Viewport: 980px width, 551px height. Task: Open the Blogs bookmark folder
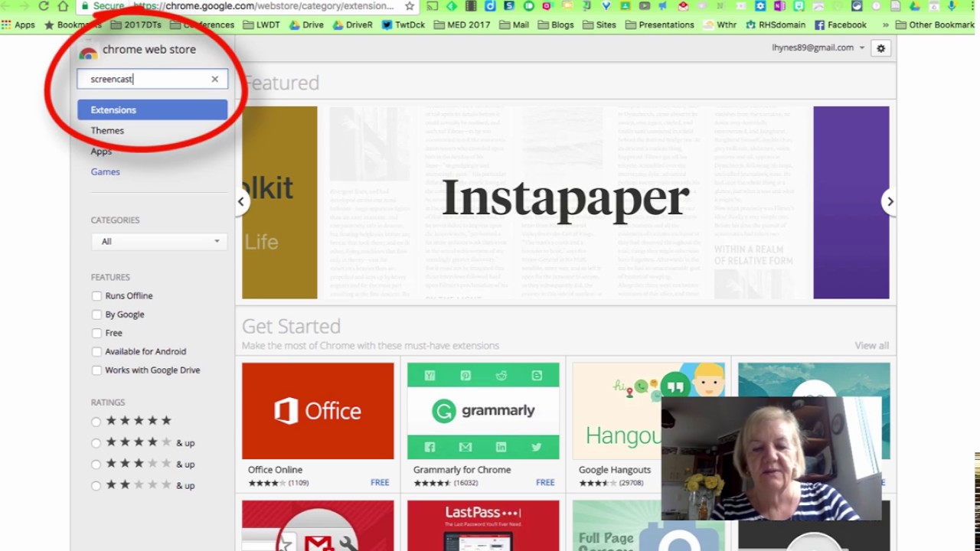click(555, 24)
